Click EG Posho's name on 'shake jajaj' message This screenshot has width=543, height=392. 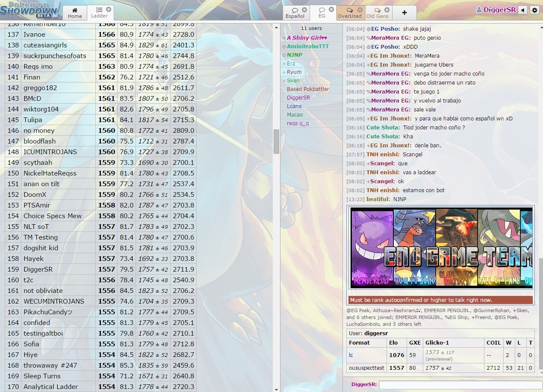point(385,29)
